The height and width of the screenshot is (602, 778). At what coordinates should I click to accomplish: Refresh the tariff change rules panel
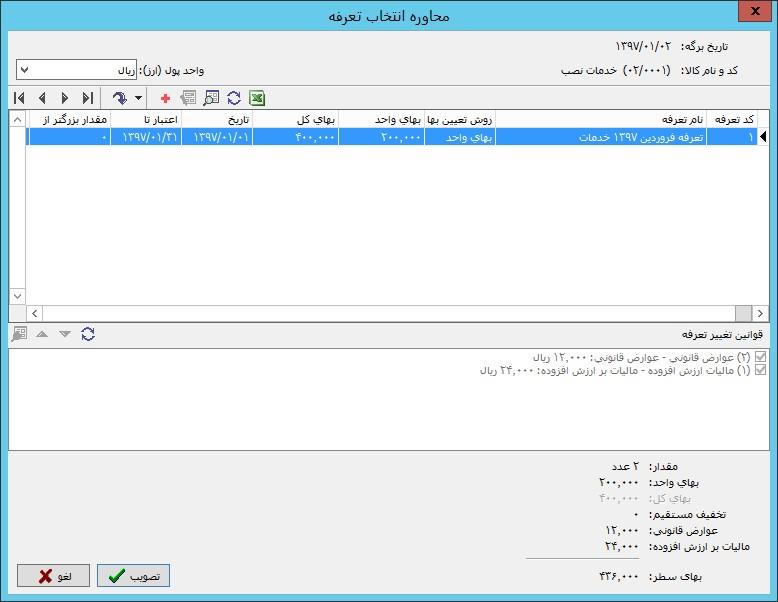[x=88, y=334]
